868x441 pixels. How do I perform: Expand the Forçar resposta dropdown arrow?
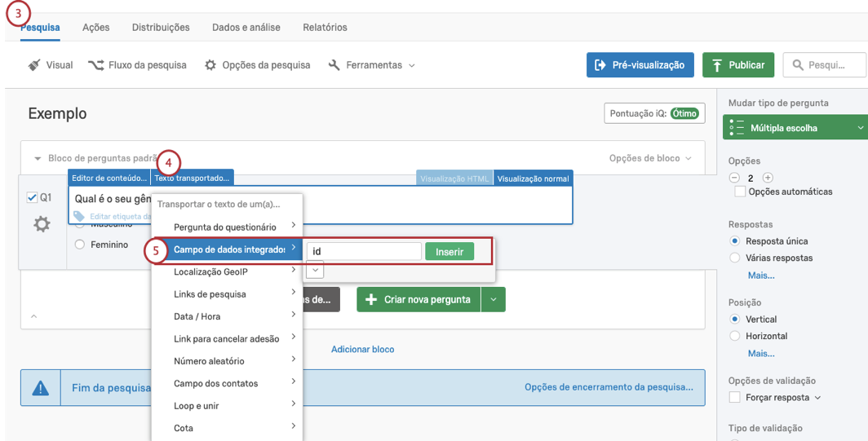(817, 397)
